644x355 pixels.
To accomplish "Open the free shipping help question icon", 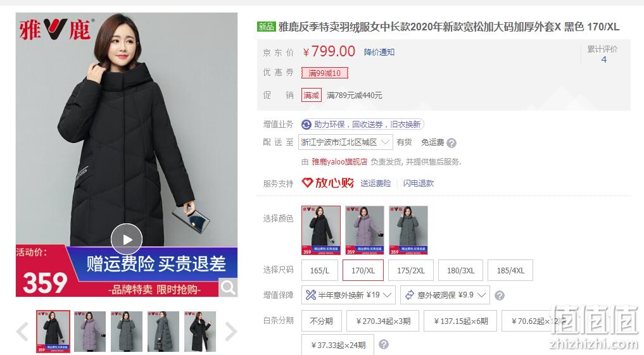I will (x=451, y=143).
